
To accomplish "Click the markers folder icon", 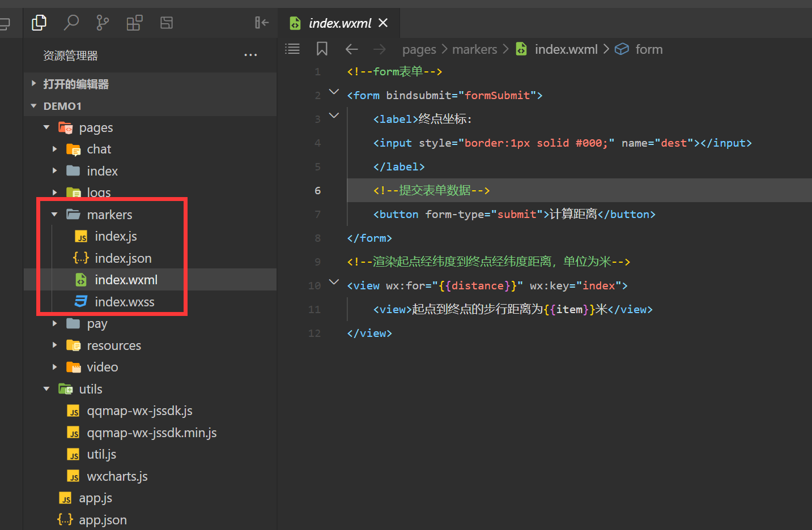I will [x=73, y=214].
